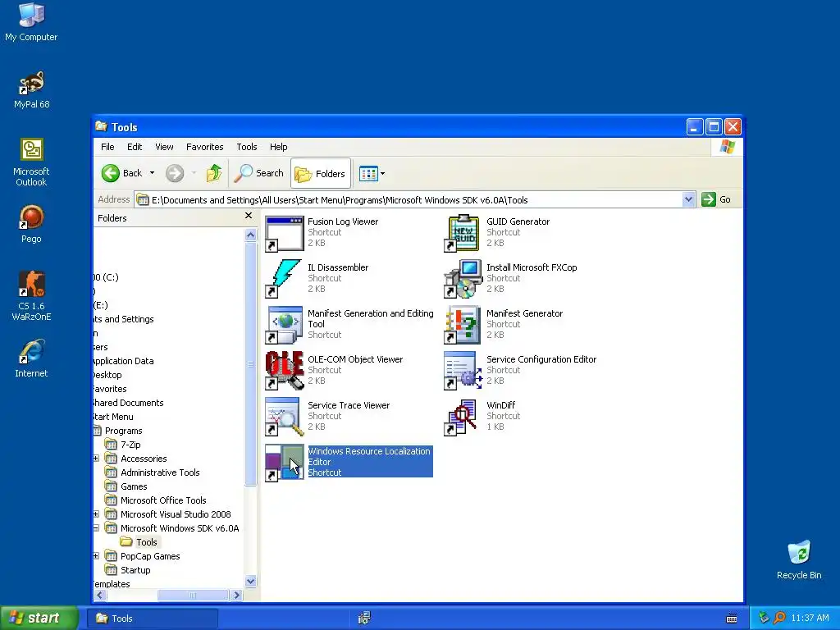Open Back history dropdown arrow

point(152,173)
